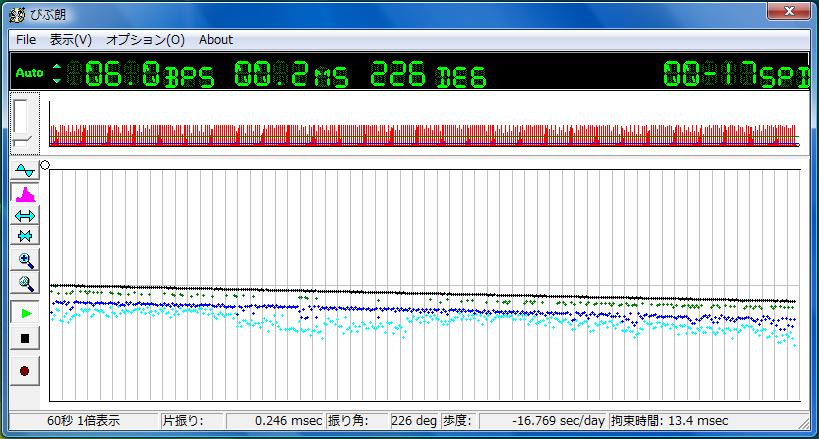Open the About menu
Viewport: 819px width, 439px height.
click(216, 40)
